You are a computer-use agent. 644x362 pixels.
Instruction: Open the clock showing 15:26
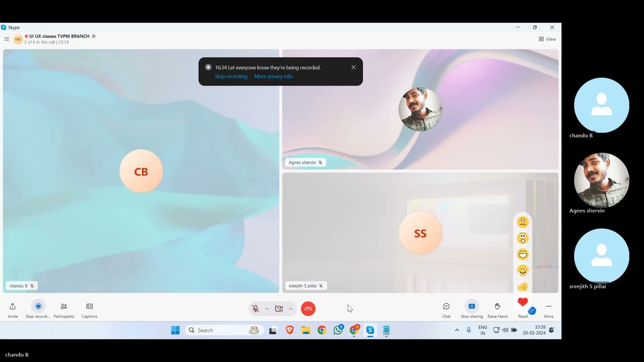click(x=534, y=330)
